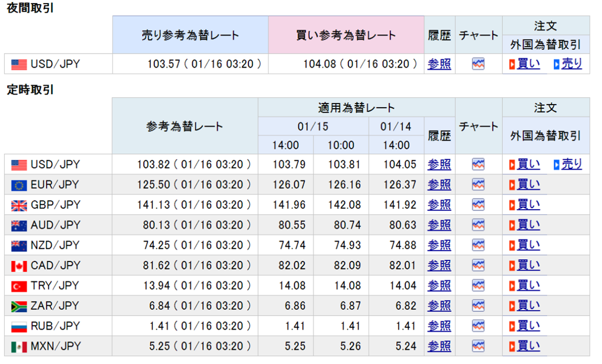Image resolution: width=602 pixels, height=364 pixels.
Task: Click the Australian flag beside AUD/JPY
Action: [x=19, y=226]
